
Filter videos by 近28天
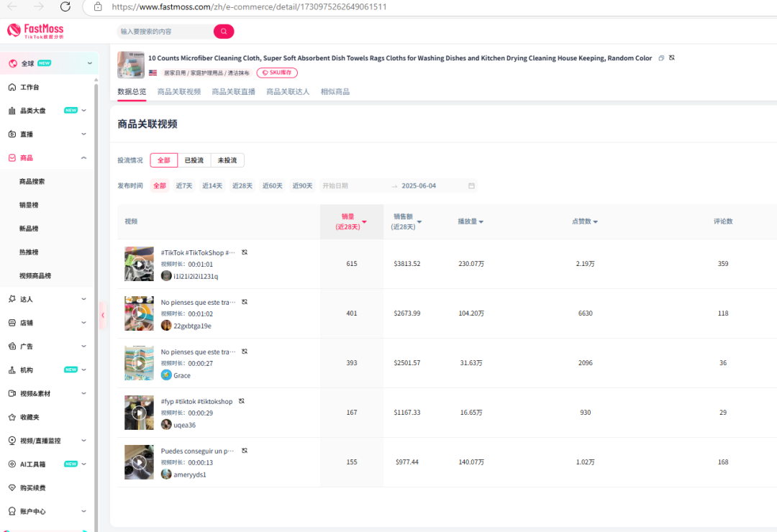242,185
